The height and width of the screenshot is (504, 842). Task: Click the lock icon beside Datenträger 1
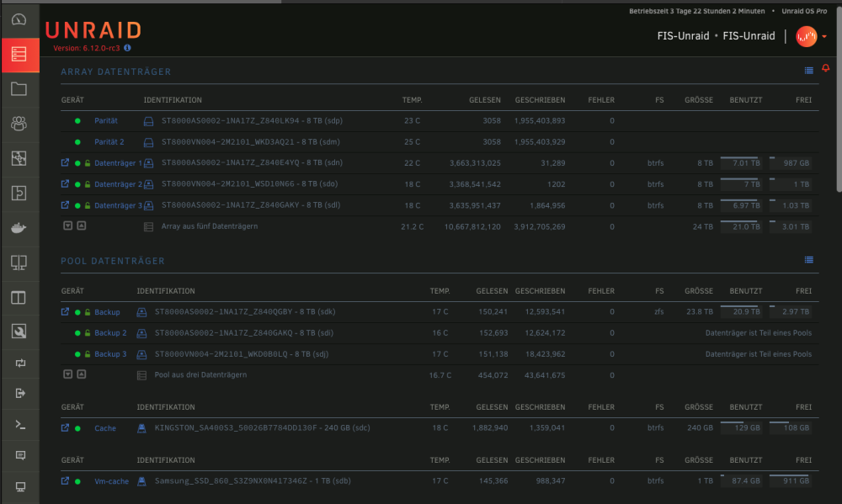tap(88, 163)
